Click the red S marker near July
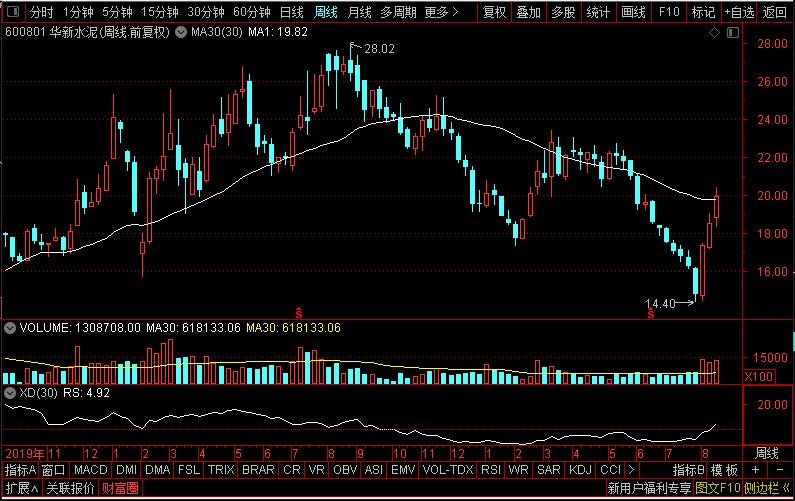 click(299, 313)
